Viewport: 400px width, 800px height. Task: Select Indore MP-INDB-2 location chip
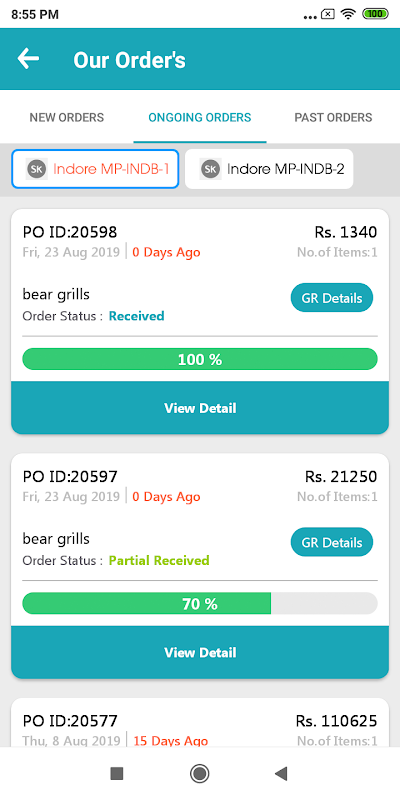(269, 169)
